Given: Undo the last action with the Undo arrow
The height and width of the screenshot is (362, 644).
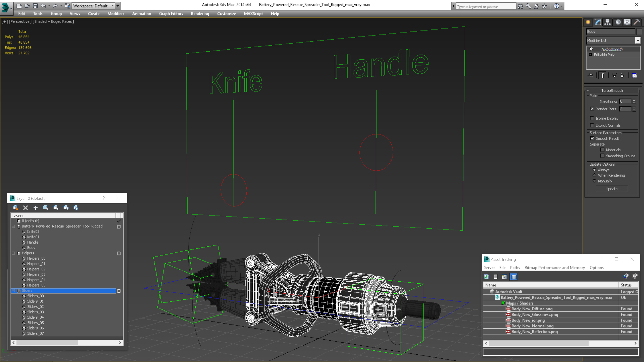Looking at the screenshot, I should [x=43, y=6].
